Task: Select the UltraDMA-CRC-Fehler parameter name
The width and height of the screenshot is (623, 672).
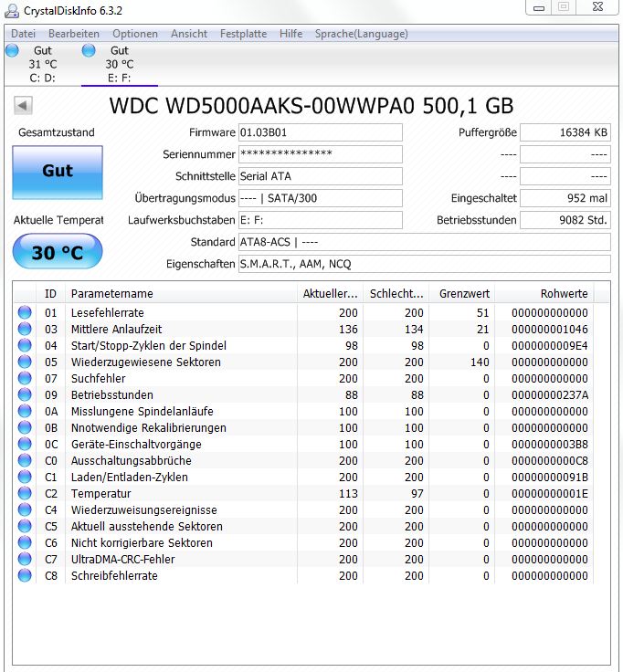Action: pos(123,560)
